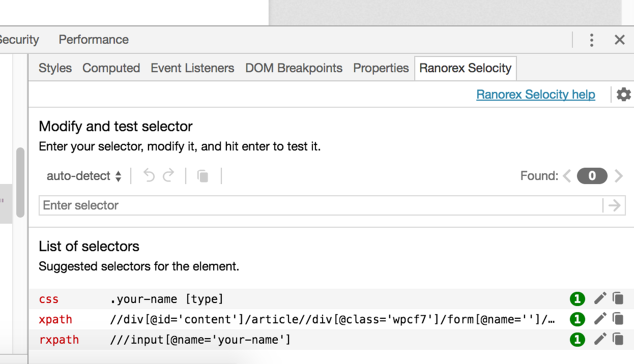Edit the xpath selector with pencil icon

coord(600,319)
